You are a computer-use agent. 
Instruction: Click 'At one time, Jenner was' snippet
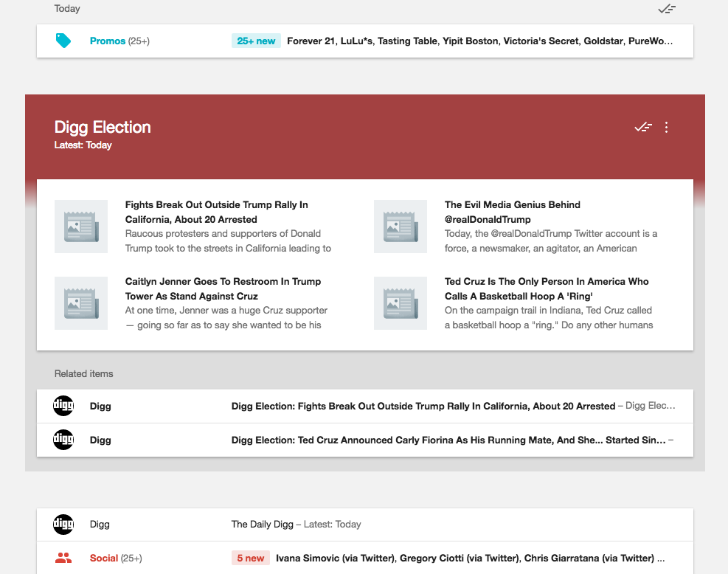coord(226,318)
